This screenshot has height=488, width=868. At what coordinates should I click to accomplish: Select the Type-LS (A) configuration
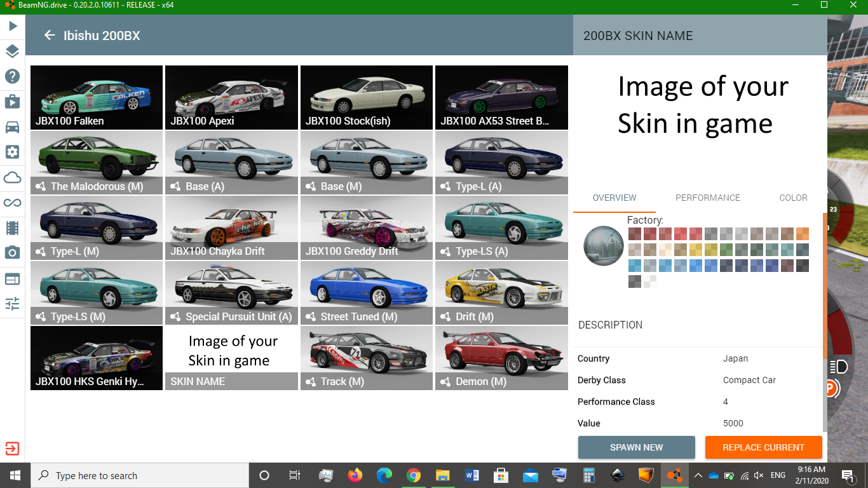[x=501, y=227]
